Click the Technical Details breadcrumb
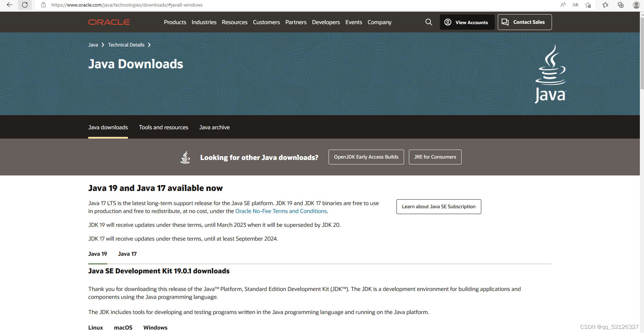The height and width of the screenshot is (333, 644). [x=126, y=45]
